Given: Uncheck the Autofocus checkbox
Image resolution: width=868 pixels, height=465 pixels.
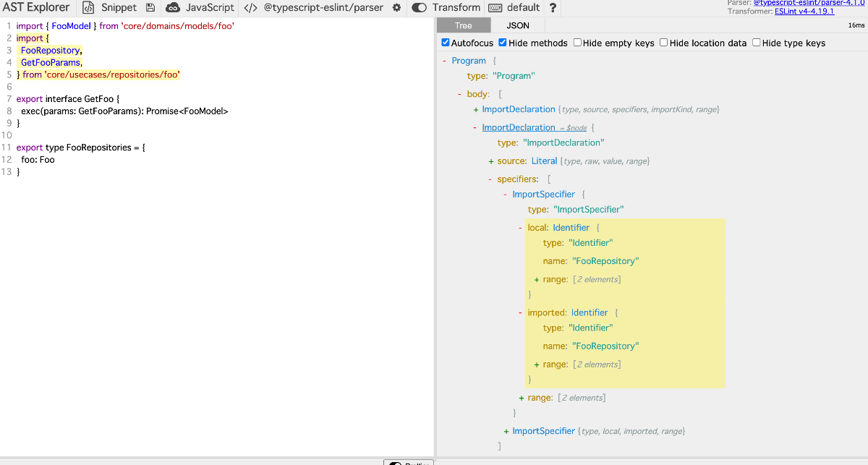Looking at the screenshot, I should (x=446, y=43).
